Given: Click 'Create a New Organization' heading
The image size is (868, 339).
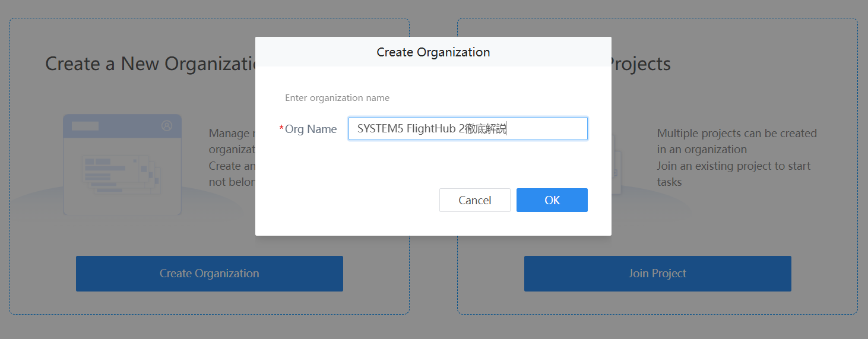Looking at the screenshot, I should (150, 64).
